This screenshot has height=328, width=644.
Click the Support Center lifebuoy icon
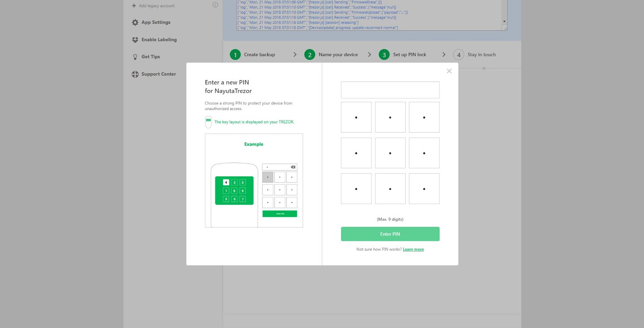[135, 74]
